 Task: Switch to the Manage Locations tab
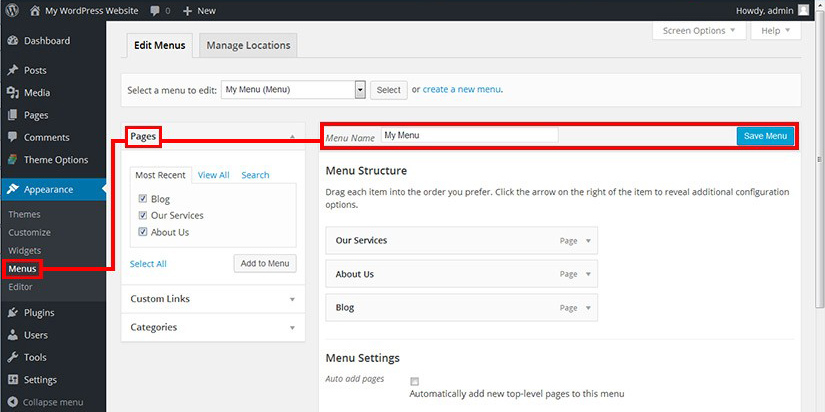(x=248, y=45)
